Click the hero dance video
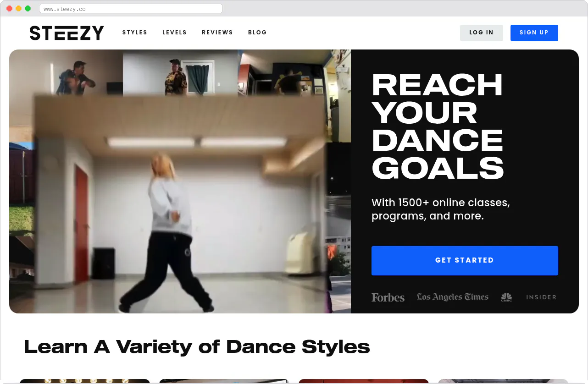Screen dimensions: 588x384 click(180, 181)
